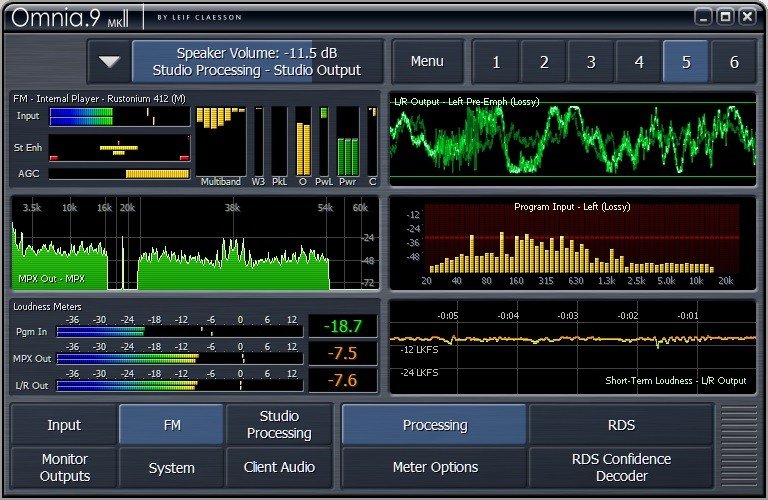Click the -7.5 MPX Out loudness readout
The height and width of the screenshot is (500, 768).
(343, 353)
